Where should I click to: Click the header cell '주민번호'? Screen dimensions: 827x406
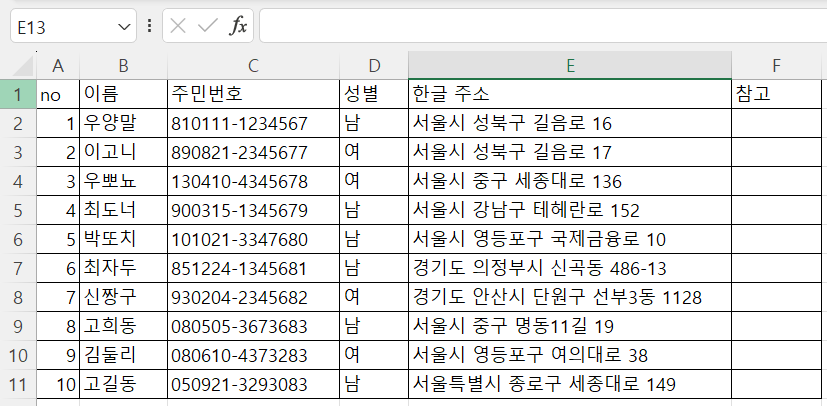(254, 94)
